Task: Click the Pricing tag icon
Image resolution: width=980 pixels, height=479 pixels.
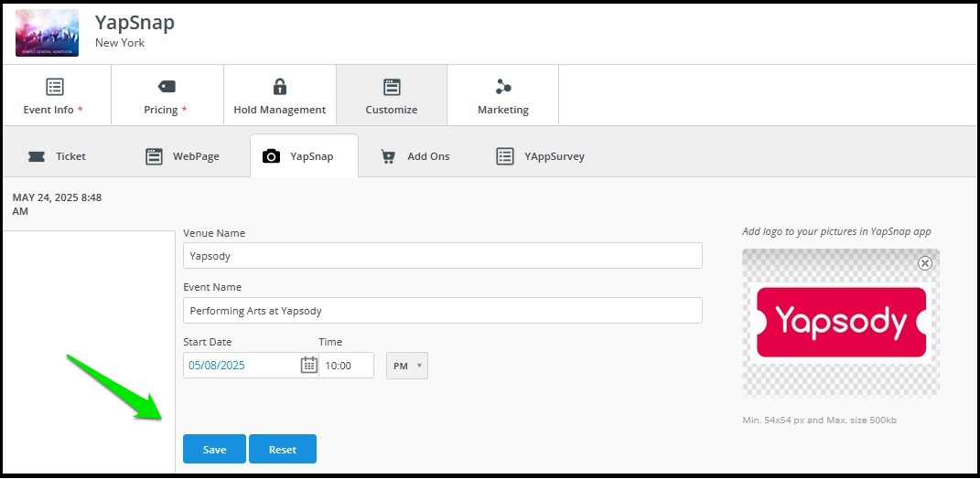Action: coord(167,87)
